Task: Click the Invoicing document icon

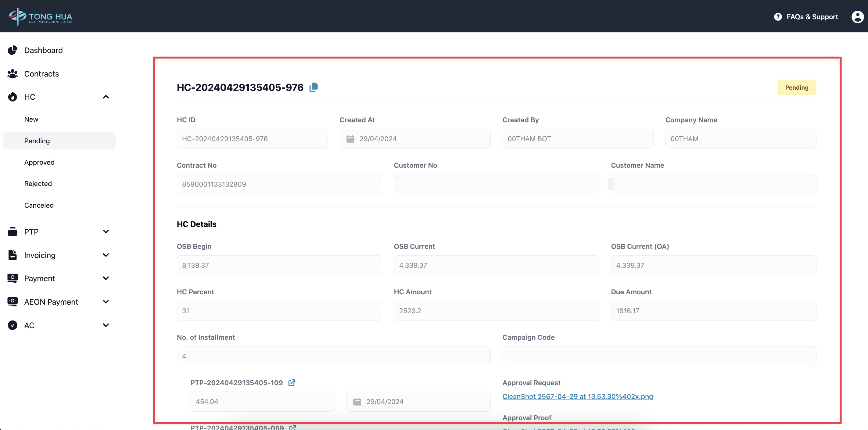Action: (13, 255)
